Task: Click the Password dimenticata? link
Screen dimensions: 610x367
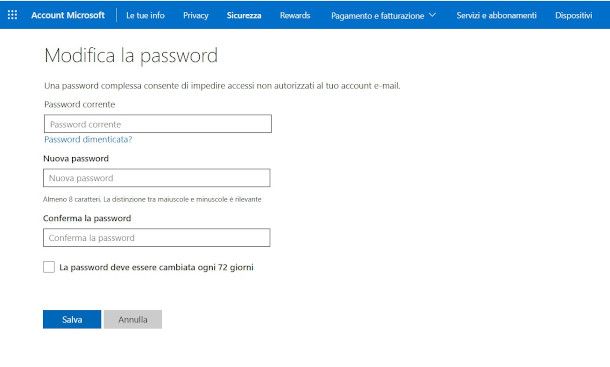Action: (x=88, y=139)
